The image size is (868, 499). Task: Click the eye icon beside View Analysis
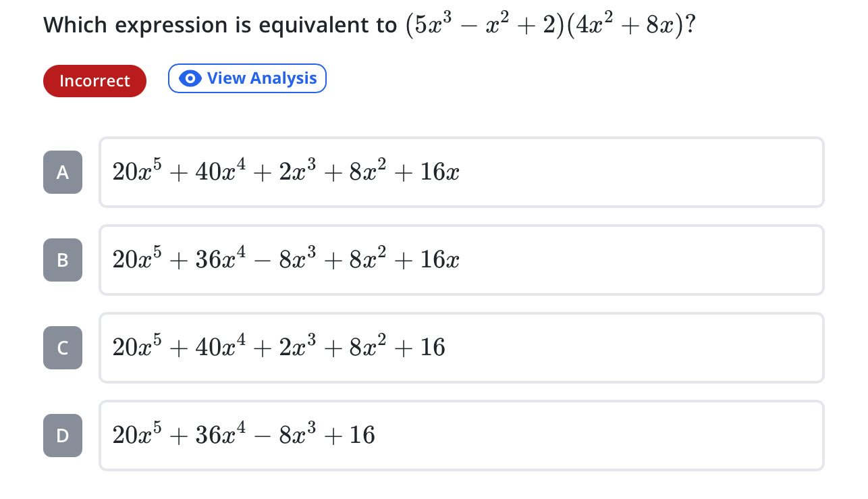pos(190,78)
